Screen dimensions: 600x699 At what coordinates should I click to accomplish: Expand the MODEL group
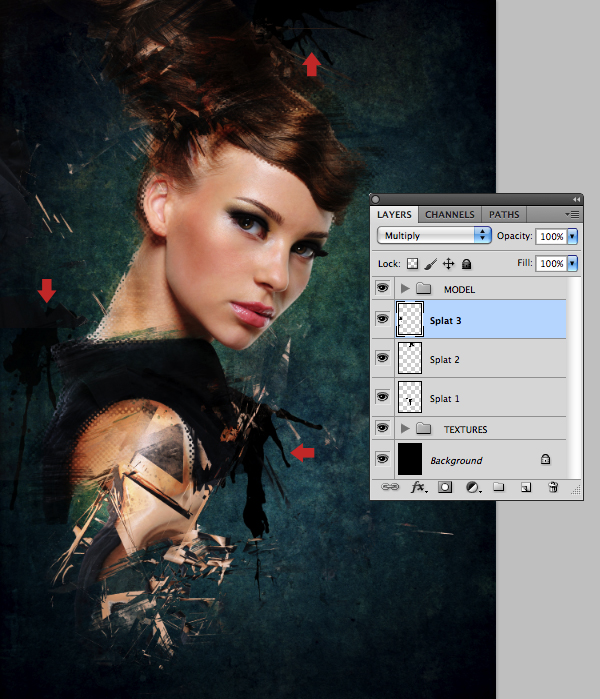405,288
